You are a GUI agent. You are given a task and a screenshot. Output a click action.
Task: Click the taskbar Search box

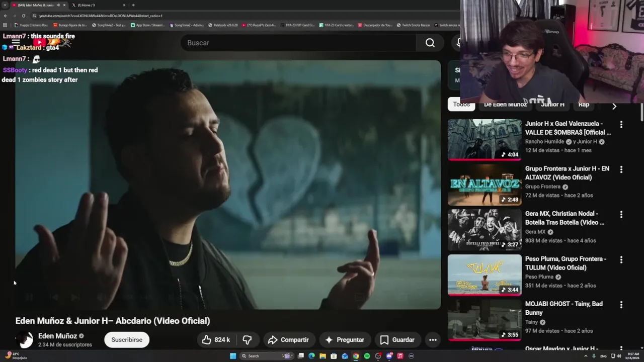click(267, 356)
